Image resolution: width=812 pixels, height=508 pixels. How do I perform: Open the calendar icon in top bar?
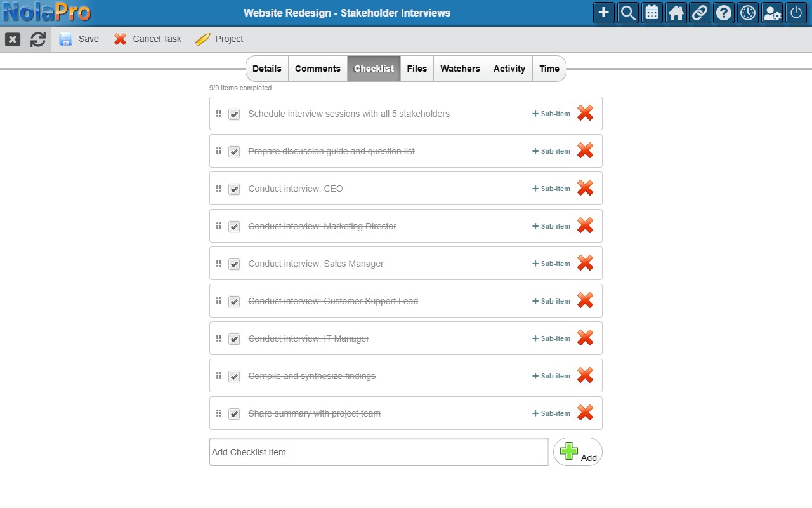point(652,13)
